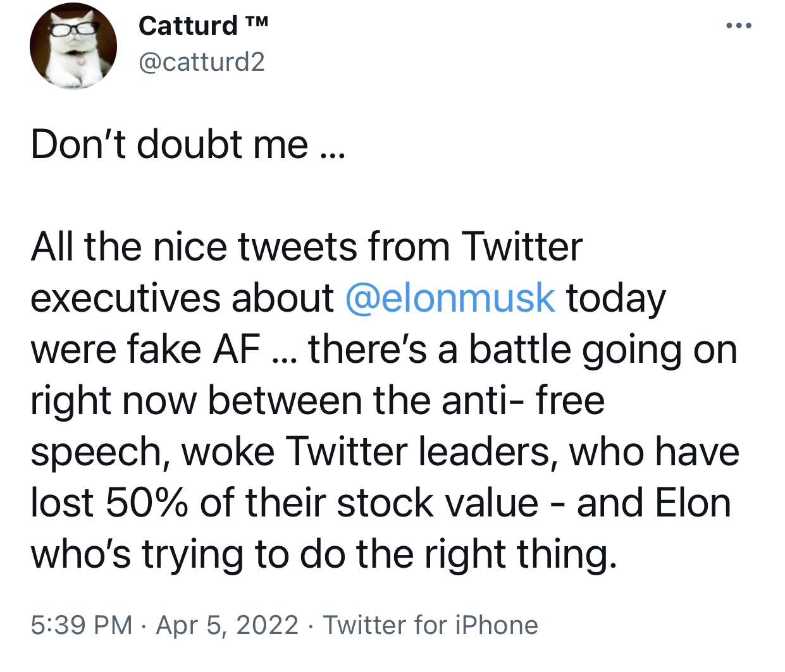Click the glasses on the cat avatar
This screenshot has height=672, width=785.
[70, 27]
